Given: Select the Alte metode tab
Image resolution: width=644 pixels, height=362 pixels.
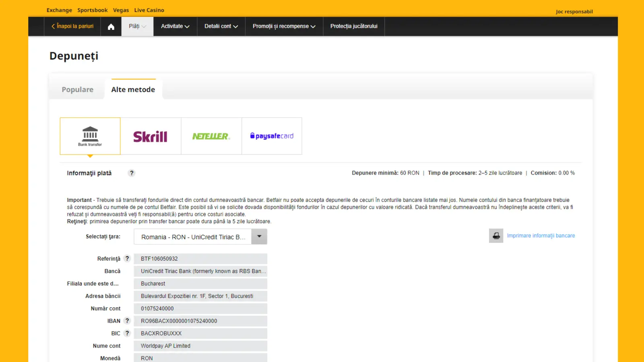Looking at the screenshot, I should 133,89.
